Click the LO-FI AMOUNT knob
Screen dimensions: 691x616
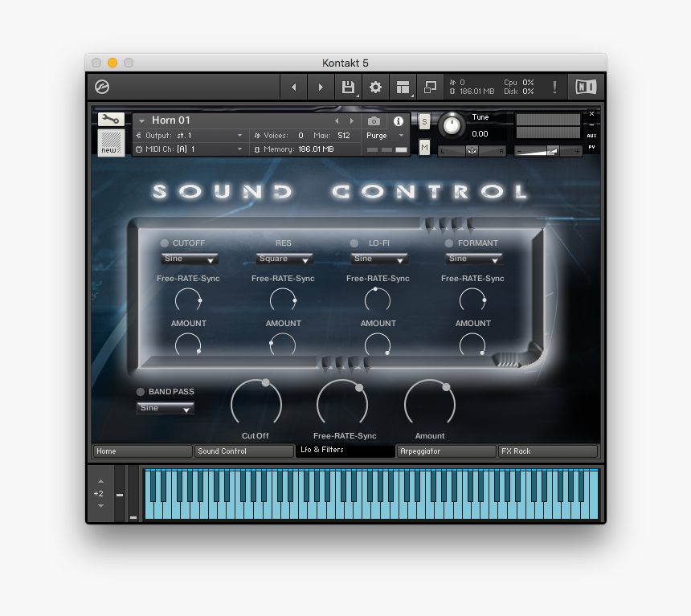(378, 345)
